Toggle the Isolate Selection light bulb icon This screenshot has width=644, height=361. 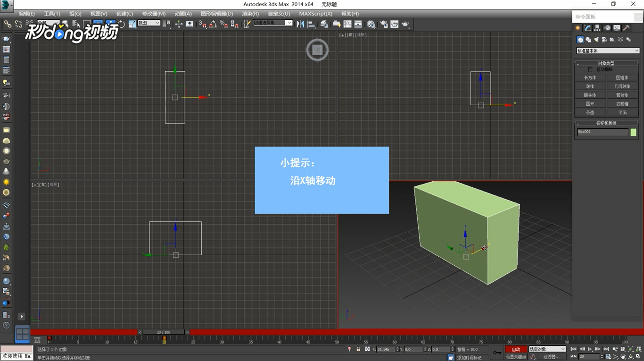(x=349, y=349)
